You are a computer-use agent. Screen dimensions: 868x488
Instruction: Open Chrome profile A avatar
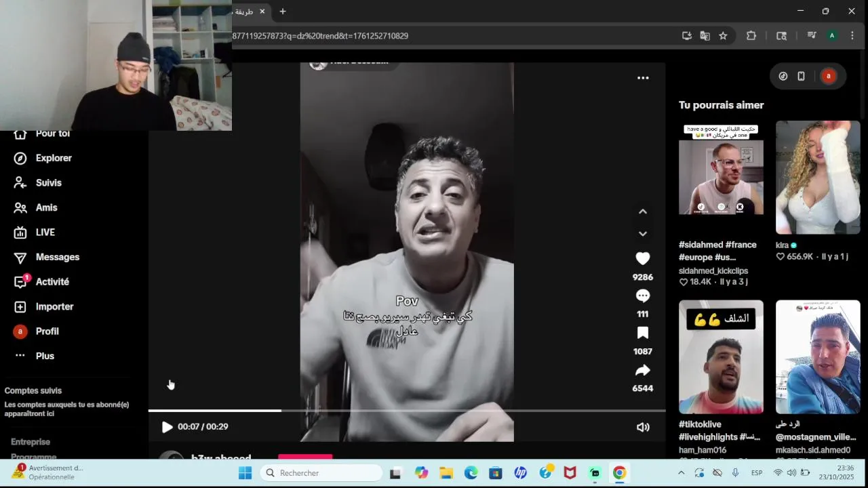click(831, 36)
